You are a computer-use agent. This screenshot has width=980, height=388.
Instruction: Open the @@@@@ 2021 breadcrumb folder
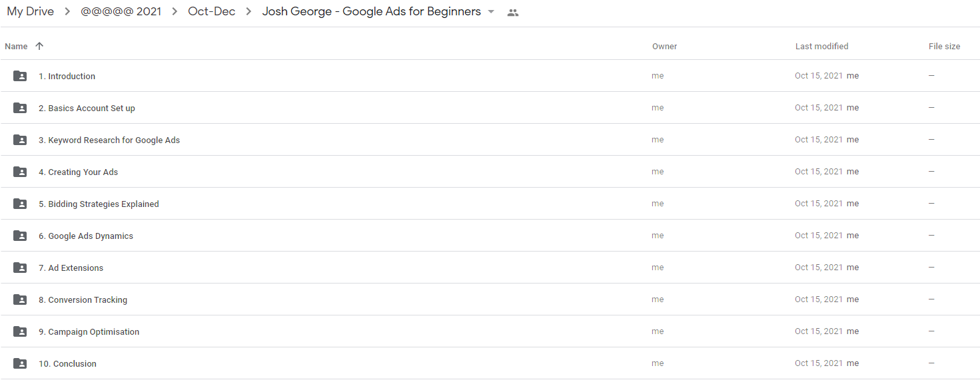click(121, 11)
